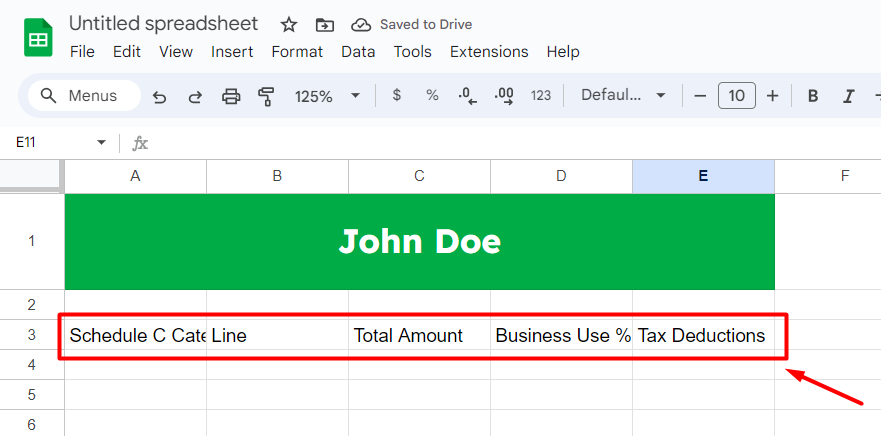881x436 pixels.
Task: Select column B header
Action: coord(278,176)
